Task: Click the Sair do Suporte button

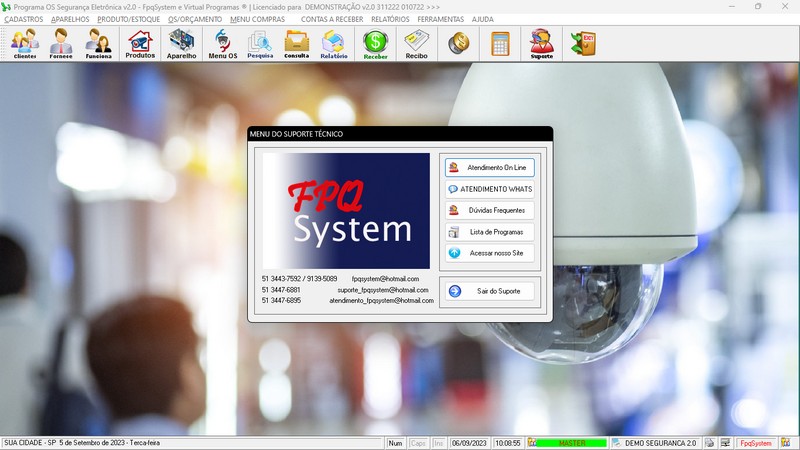Action: coord(490,291)
